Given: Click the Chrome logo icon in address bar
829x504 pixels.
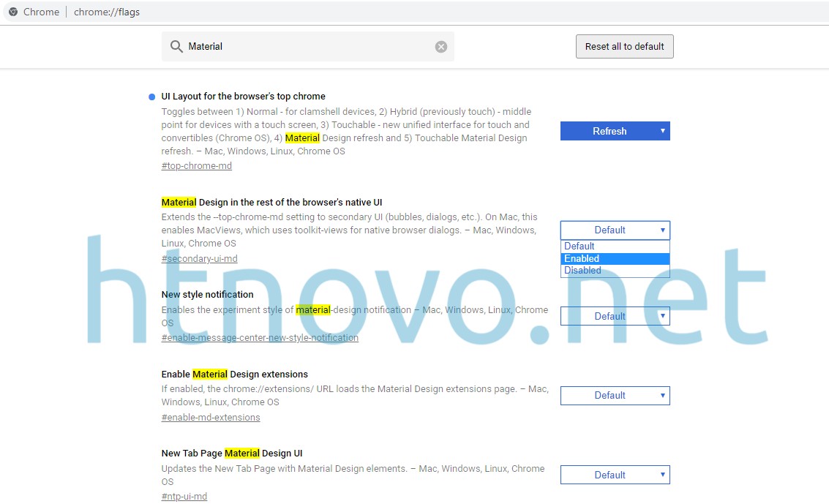Looking at the screenshot, I should tap(13, 12).
